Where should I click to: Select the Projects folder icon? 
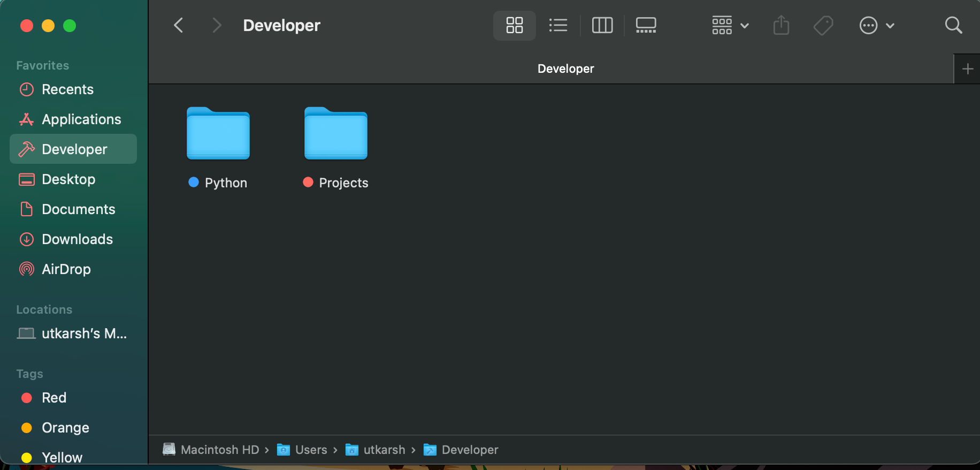coord(336,133)
